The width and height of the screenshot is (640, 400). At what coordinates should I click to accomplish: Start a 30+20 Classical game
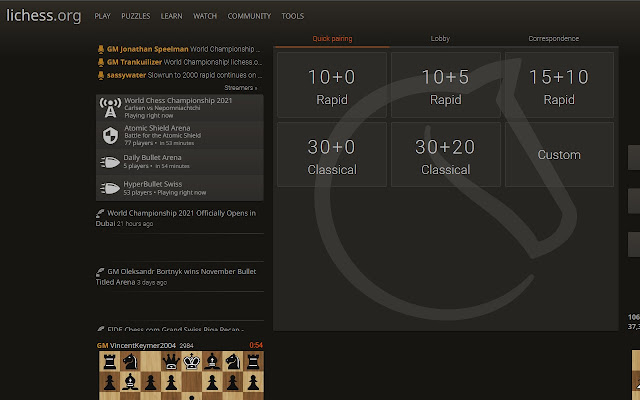(x=446, y=155)
